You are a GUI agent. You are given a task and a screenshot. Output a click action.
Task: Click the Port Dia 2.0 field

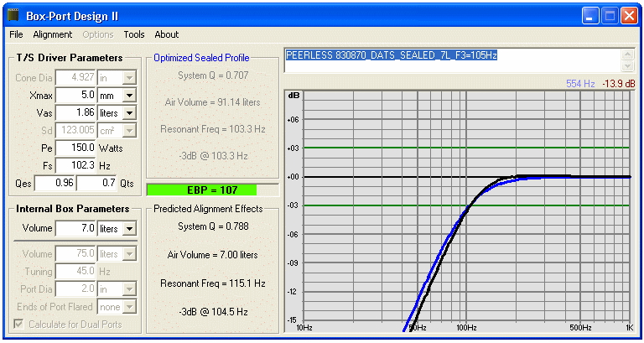(75, 289)
